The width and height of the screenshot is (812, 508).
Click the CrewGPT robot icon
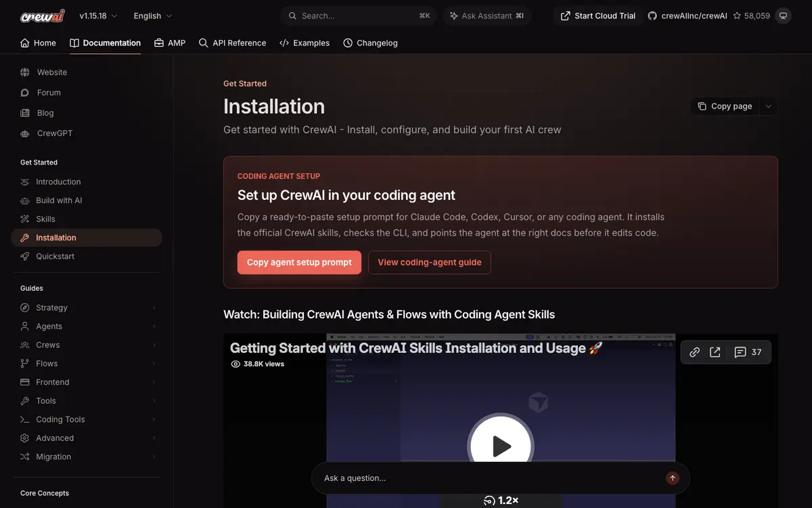[25, 133]
